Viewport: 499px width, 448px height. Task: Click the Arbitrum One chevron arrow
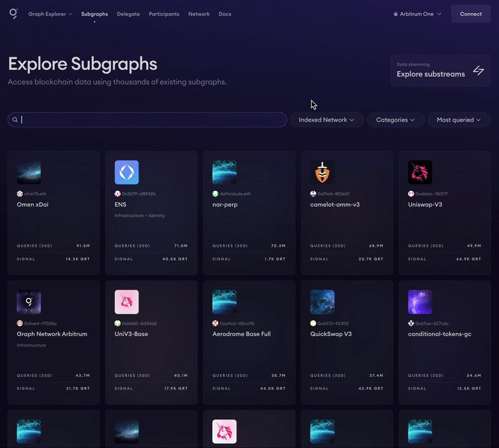point(439,14)
